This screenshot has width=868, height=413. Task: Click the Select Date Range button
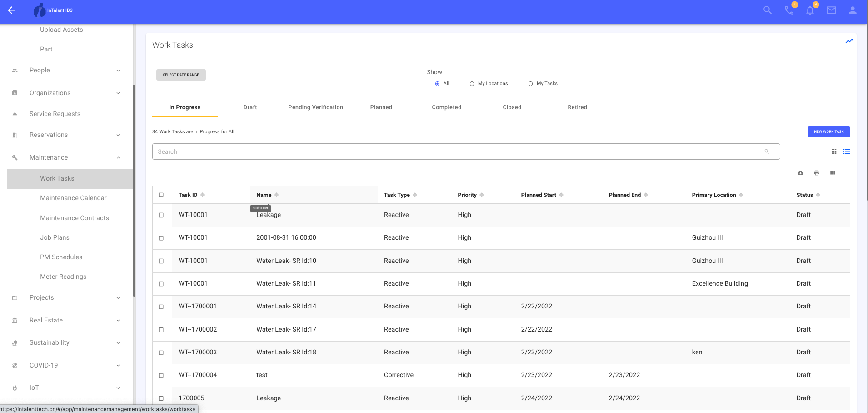pyautogui.click(x=181, y=75)
